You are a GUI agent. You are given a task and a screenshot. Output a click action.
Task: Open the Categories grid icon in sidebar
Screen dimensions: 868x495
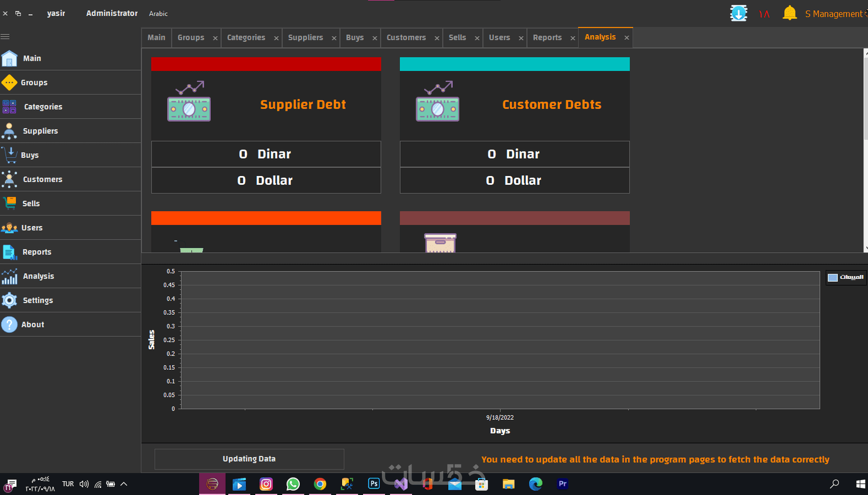pos(9,107)
